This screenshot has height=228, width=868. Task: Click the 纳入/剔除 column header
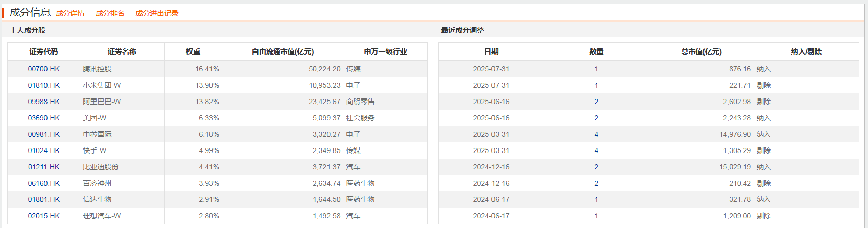tap(806, 52)
